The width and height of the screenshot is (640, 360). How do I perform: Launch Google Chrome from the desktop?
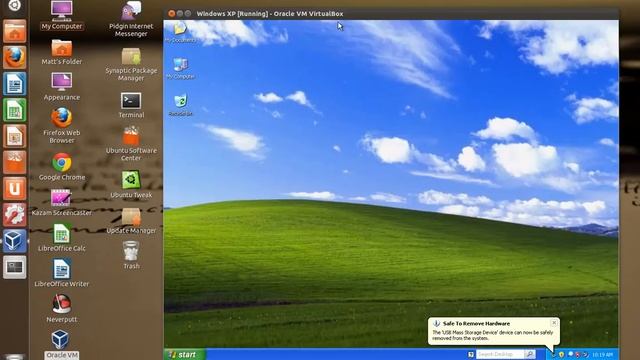[62, 167]
